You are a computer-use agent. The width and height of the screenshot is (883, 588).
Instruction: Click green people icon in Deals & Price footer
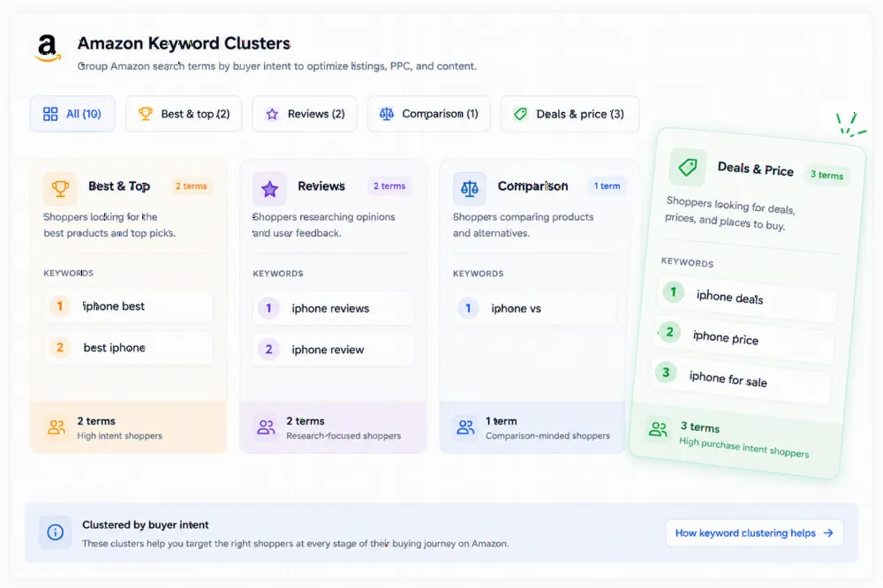(x=658, y=430)
